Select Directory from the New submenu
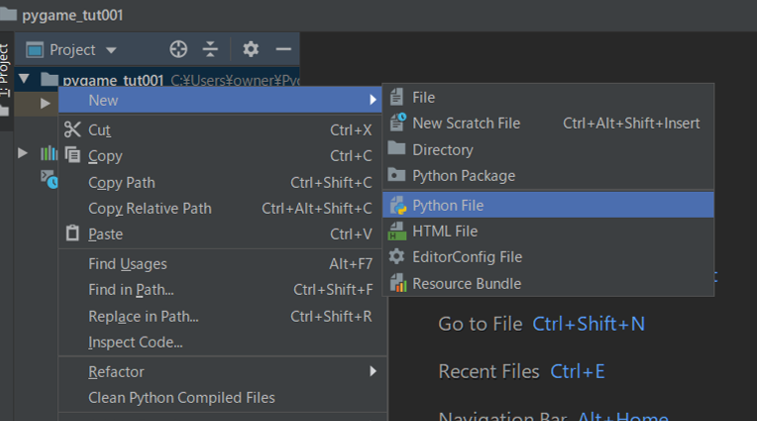The height and width of the screenshot is (421, 757). coord(442,149)
